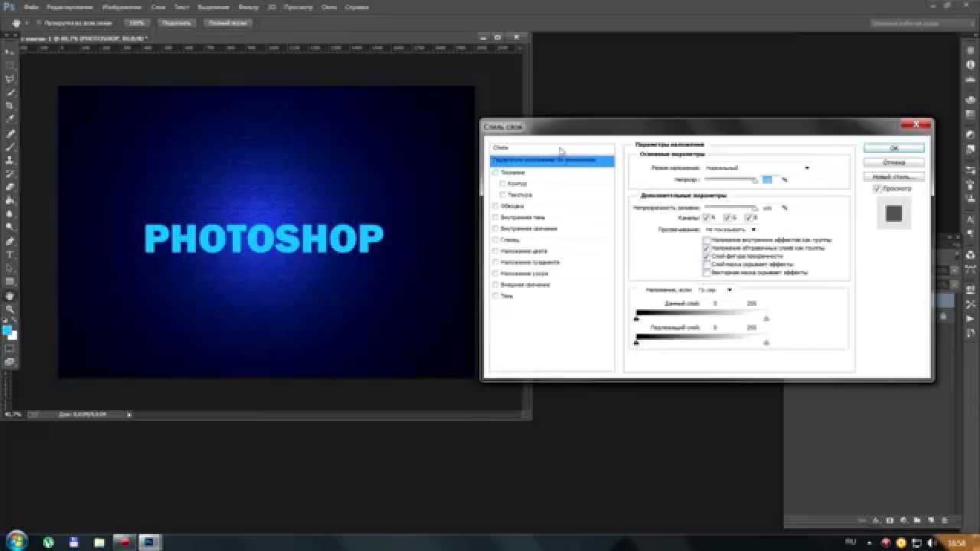Open the Изображение menu

point(122,7)
